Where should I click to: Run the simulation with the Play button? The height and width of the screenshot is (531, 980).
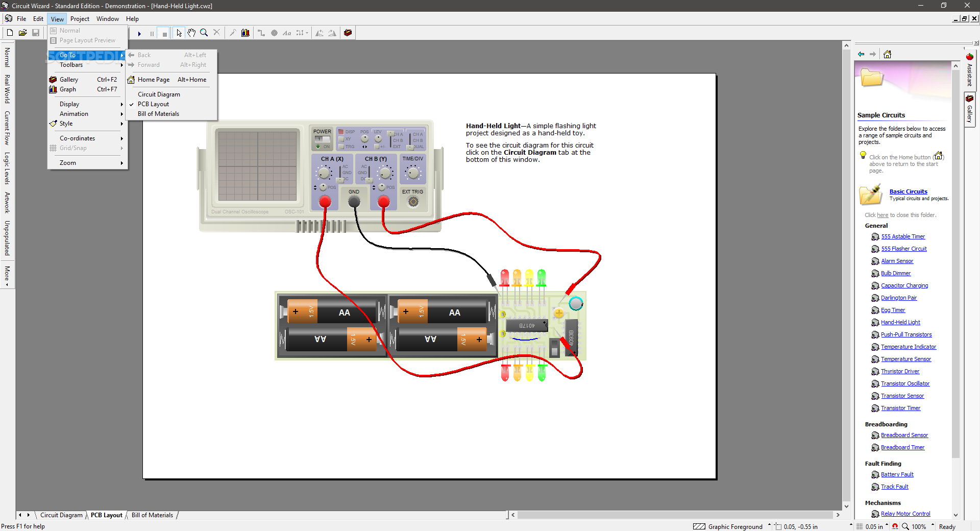coord(139,33)
